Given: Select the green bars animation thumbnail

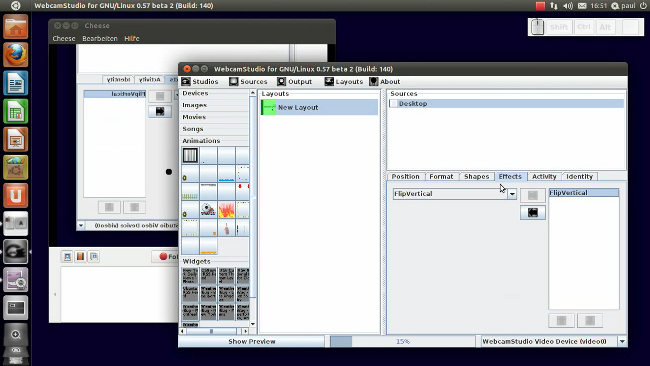Looking at the screenshot, I should click(x=190, y=192).
